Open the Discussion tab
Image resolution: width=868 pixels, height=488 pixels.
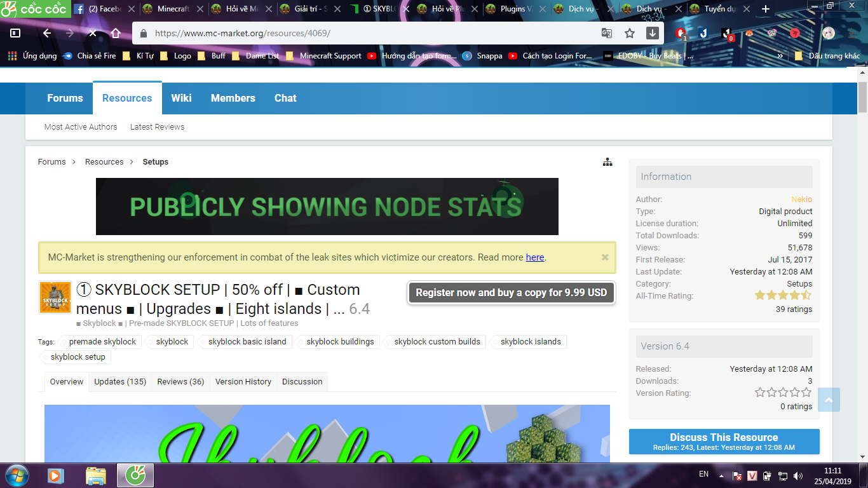302,382
